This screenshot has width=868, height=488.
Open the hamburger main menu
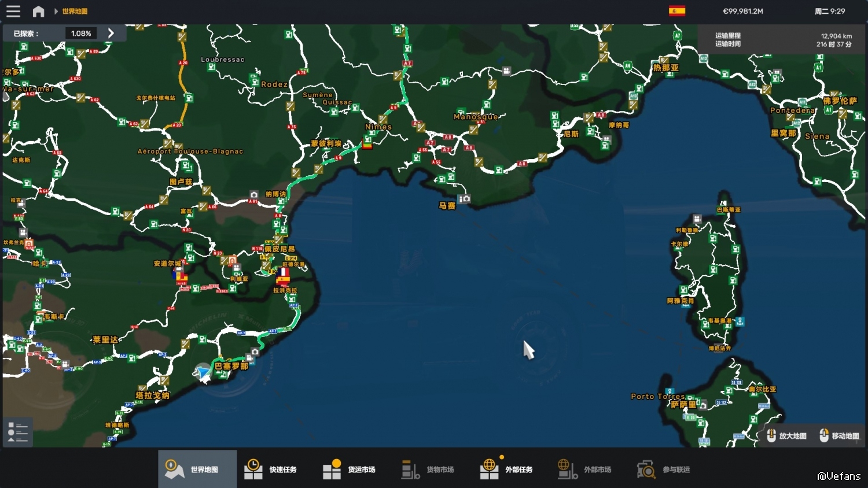[x=13, y=11]
